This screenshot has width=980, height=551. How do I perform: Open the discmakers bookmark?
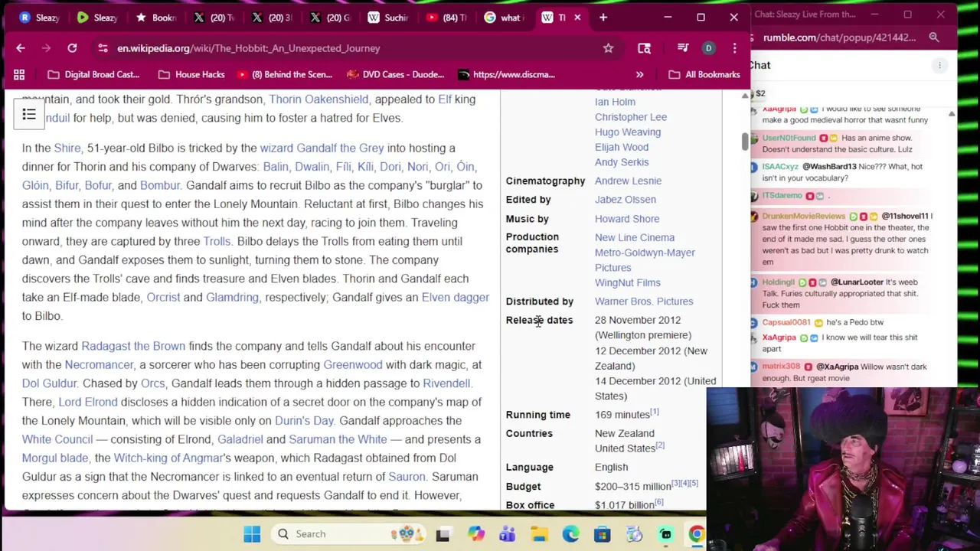tap(507, 74)
